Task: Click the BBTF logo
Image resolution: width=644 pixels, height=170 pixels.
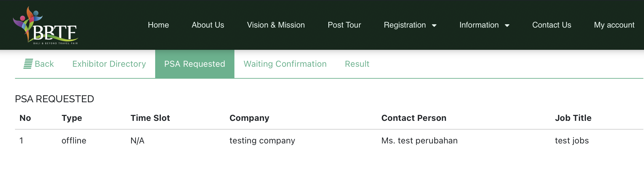Action: 46,26
